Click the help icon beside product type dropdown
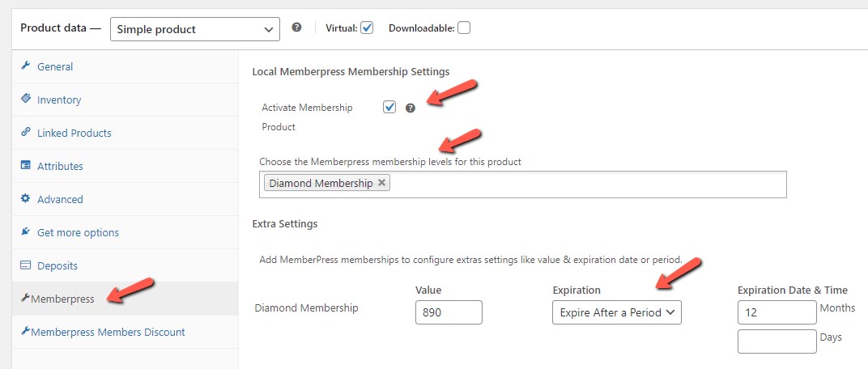The height and width of the screenshot is (369, 868). pyautogui.click(x=296, y=27)
